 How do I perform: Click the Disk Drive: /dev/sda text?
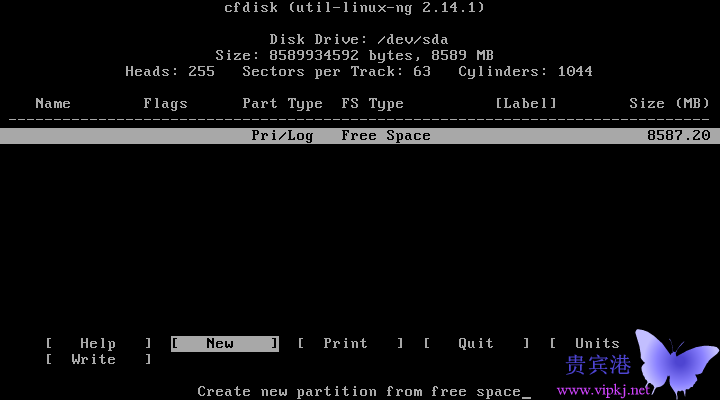pos(359,39)
